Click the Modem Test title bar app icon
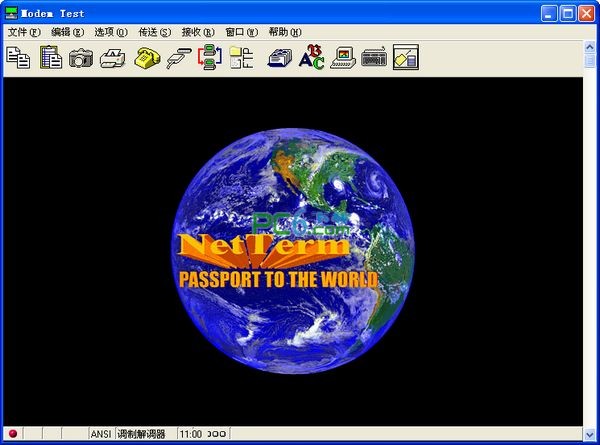Screen dimensions: 600x445 pyautogui.click(x=11, y=13)
